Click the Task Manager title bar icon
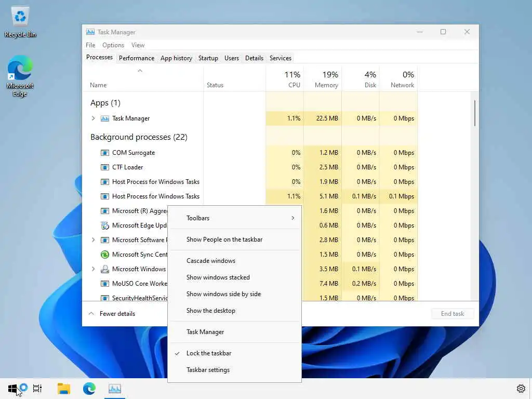The image size is (532, 399). coord(90,32)
